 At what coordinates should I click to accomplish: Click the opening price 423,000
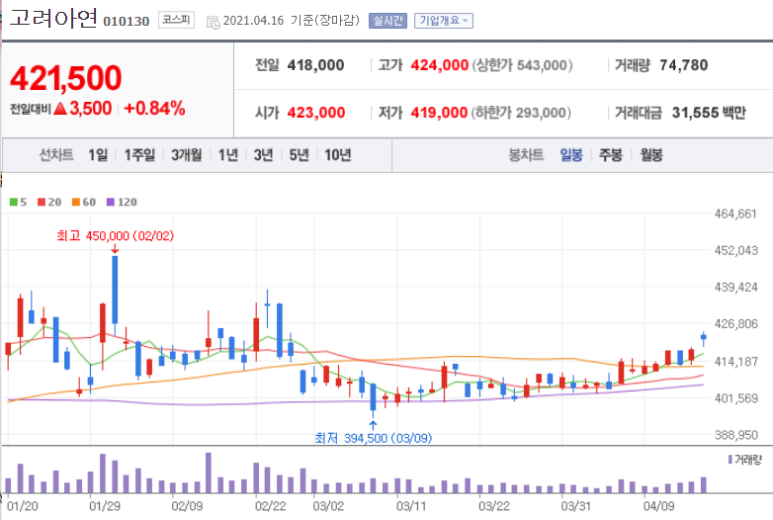pyautogui.click(x=316, y=112)
